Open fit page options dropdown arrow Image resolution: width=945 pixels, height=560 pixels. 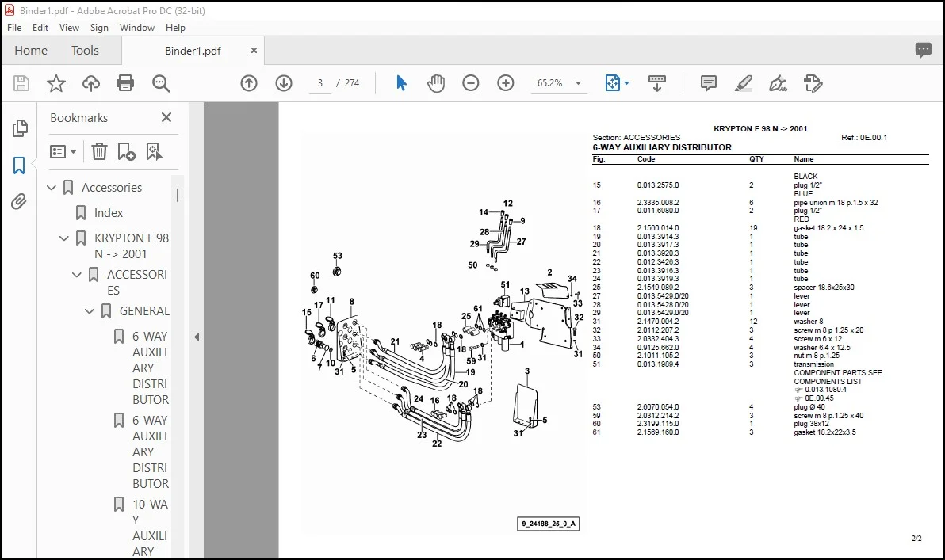tap(626, 83)
